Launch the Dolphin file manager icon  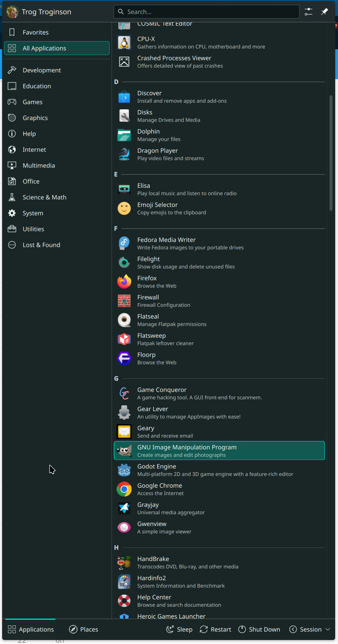coord(124,135)
